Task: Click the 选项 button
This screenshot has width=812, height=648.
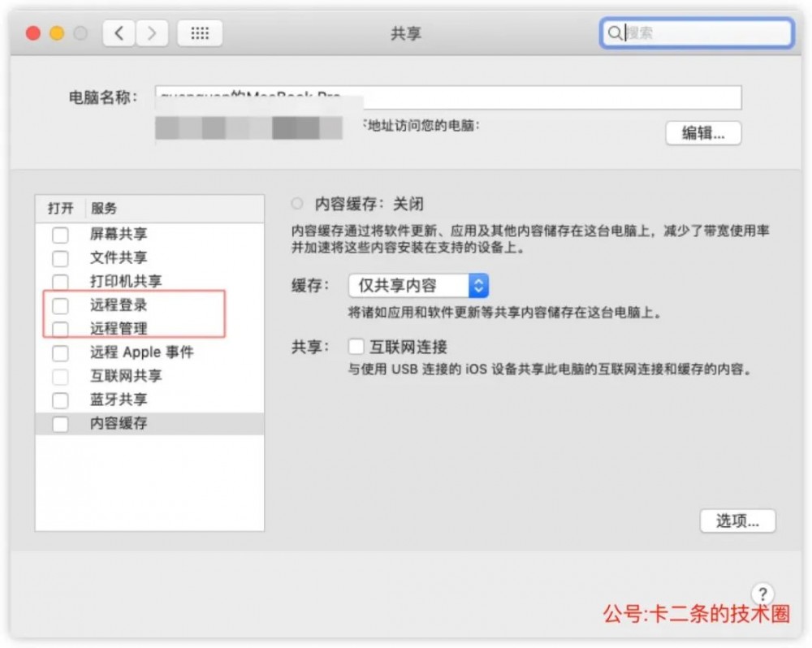Action: coord(738,521)
